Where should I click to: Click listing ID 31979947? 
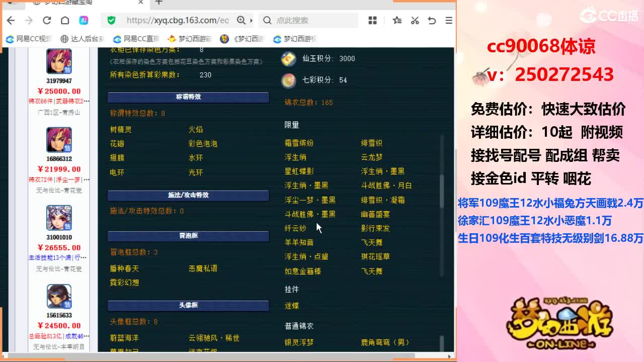coord(59,80)
